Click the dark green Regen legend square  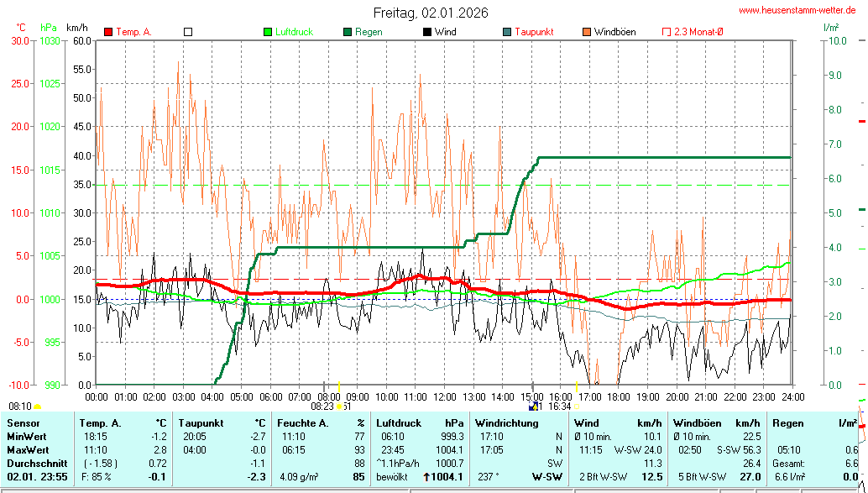(348, 32)
